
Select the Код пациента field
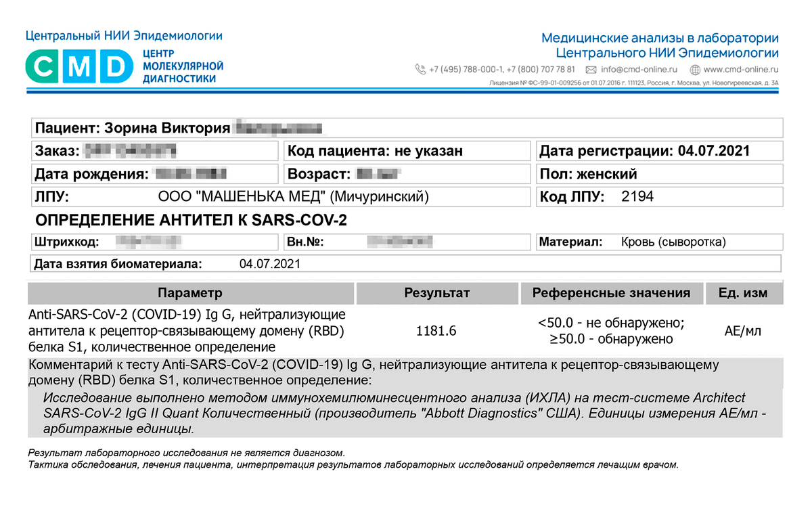[406, 151]
